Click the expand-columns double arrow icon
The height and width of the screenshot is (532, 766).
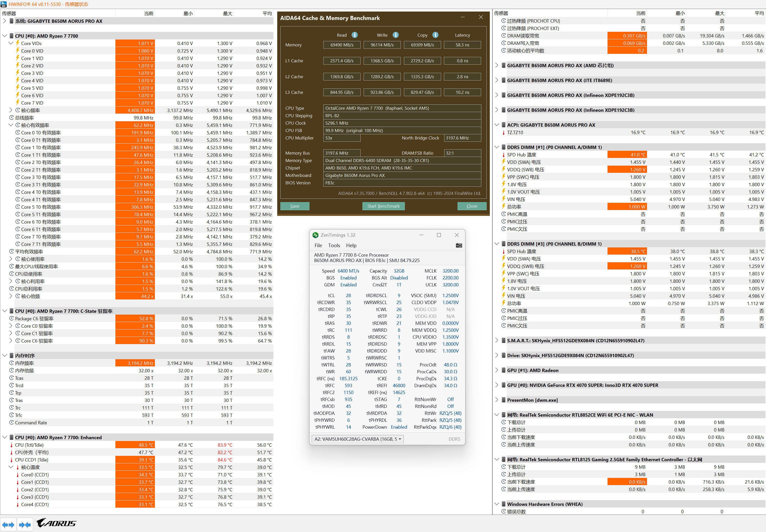(x=8, y=525)
